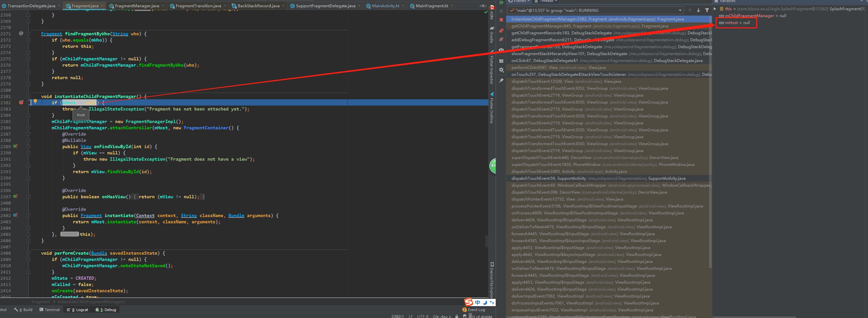
Task: Open debugger settings gear icon
Action: [x=501, y=70]
